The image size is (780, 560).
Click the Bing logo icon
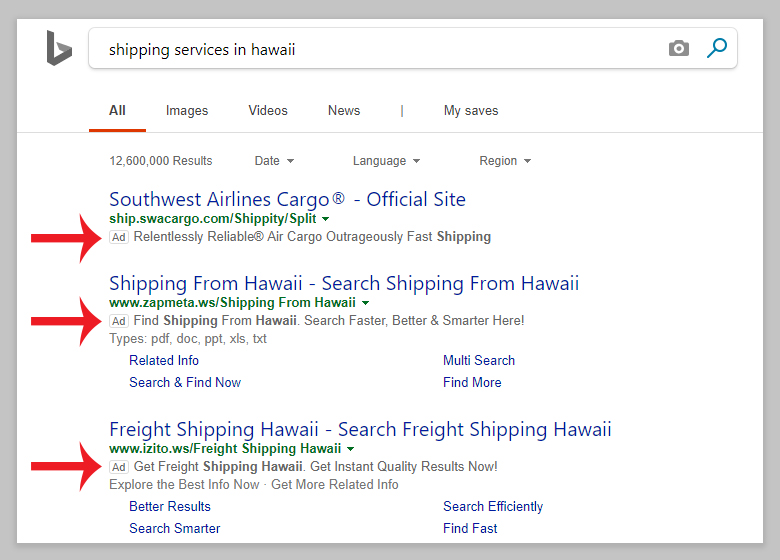(x=58, y=48)
